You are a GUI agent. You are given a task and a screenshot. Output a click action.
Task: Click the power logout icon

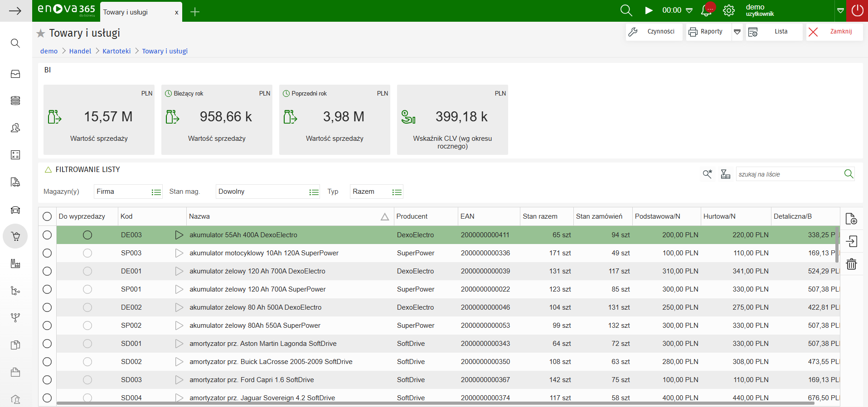click(x=857, y=10)
